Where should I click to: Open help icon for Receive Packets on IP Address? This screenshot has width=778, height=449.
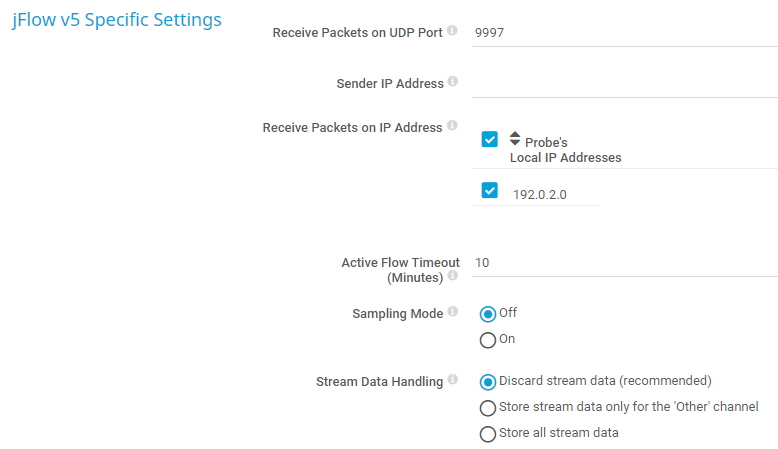[x=452, y=127]
